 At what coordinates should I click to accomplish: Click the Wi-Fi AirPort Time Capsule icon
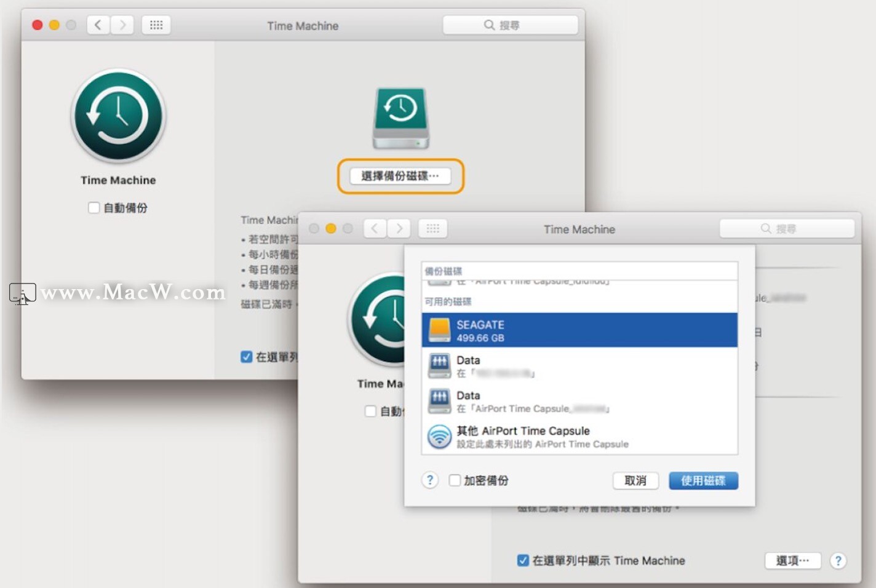point(439,437)
